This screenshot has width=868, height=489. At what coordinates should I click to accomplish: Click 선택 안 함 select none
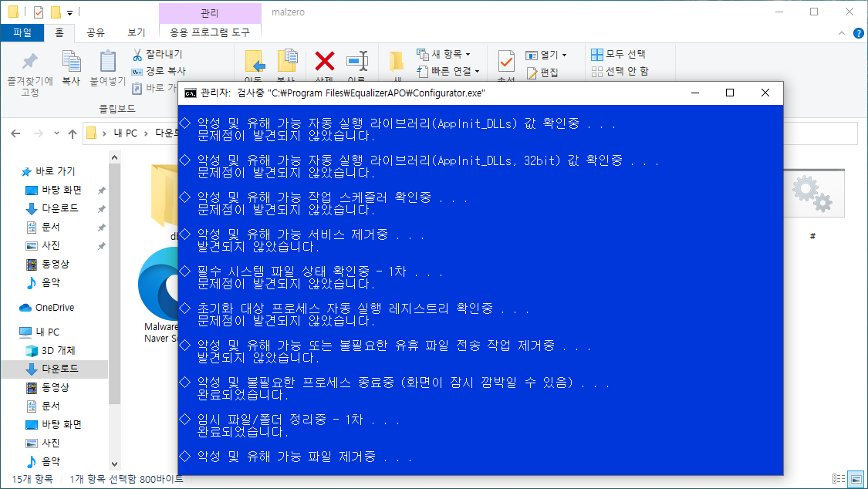coord(620,72)
